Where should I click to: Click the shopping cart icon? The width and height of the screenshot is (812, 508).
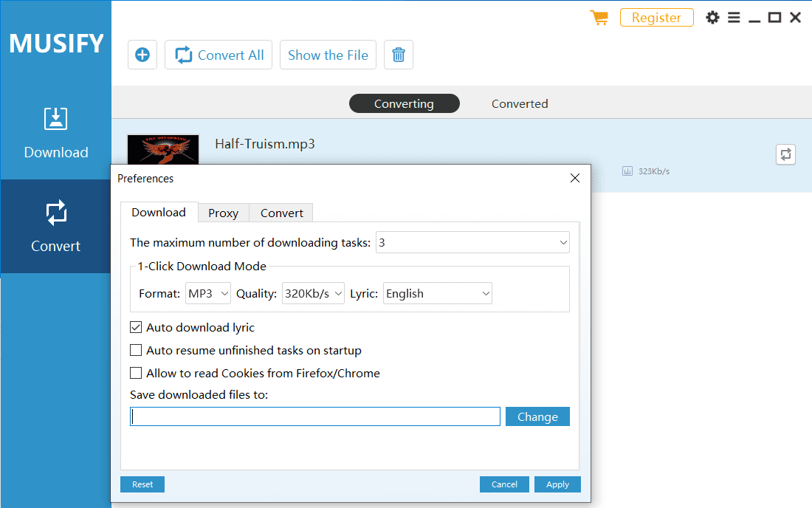click(x=599, y=18)
